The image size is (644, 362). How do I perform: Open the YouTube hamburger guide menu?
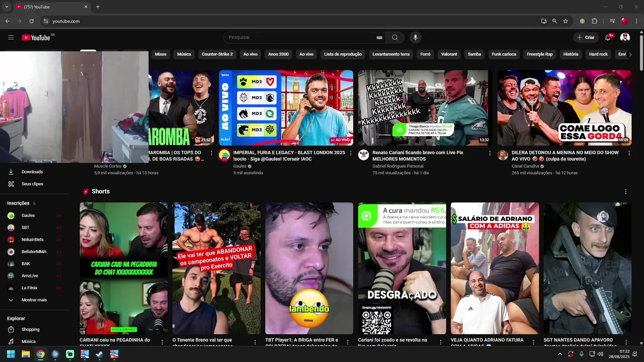[x=11, y=37]
